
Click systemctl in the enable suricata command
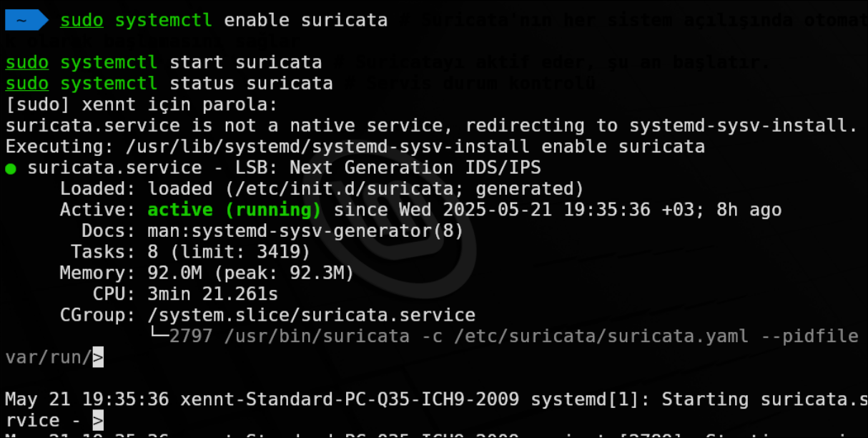click(x=164, y=20)
